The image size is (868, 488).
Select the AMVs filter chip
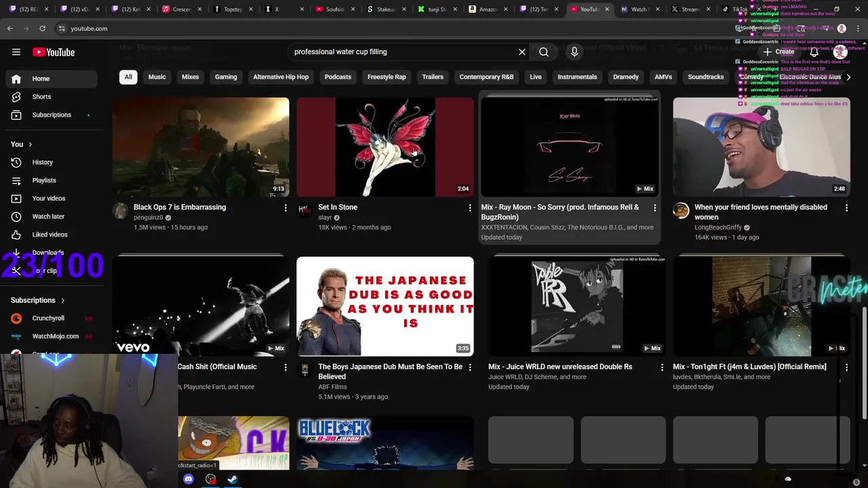point(663,77)
